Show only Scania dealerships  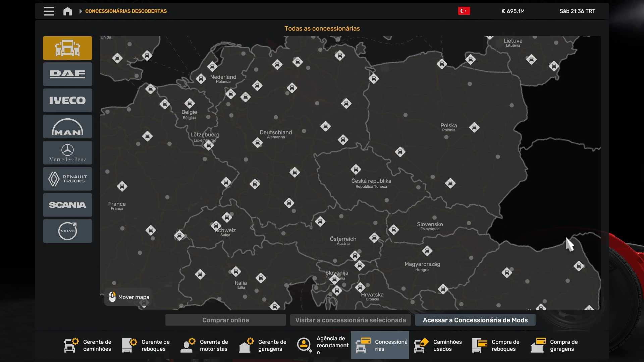point(67,205)
